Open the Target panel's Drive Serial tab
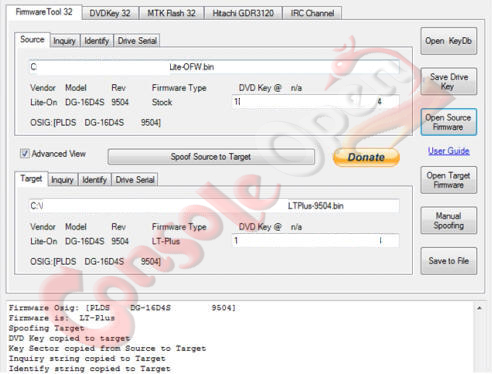The height and width of the screenshot is (374, 492). tap(135, 180)
